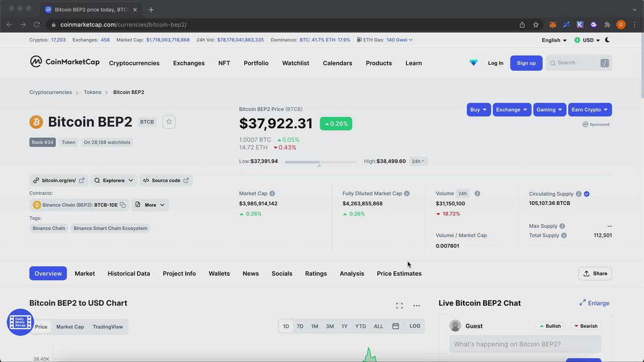Viewport: 644px width, 362px height.
Task: Click the CoinMarketCap logo
Action: (64, 62)
